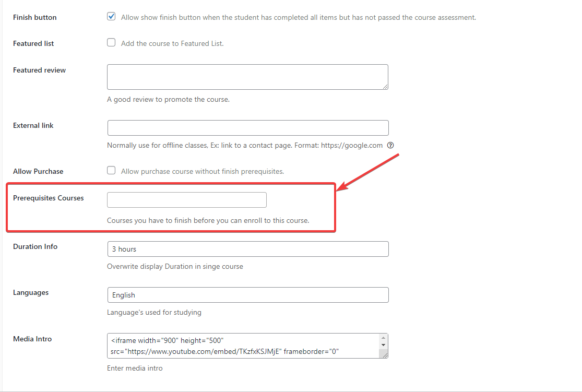Click inside the Featured review text area

coord(247,77)
